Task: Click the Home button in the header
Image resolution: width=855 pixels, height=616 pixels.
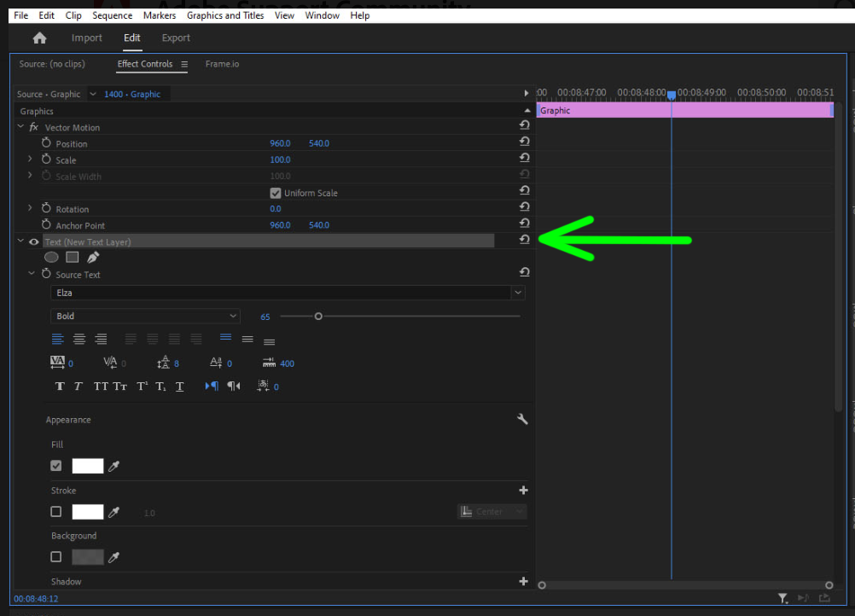Action: click(x=38, y=38)
